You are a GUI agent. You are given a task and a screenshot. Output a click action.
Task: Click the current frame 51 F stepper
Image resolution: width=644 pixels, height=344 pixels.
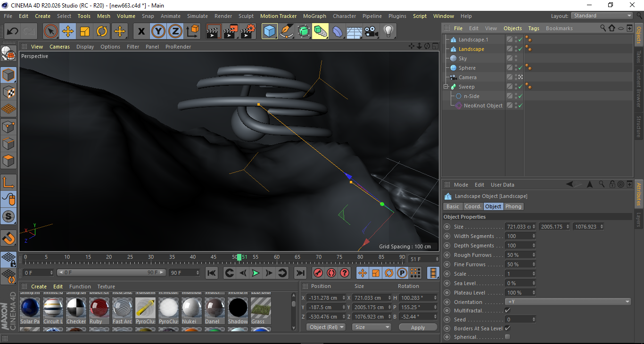tap(437, 259)
